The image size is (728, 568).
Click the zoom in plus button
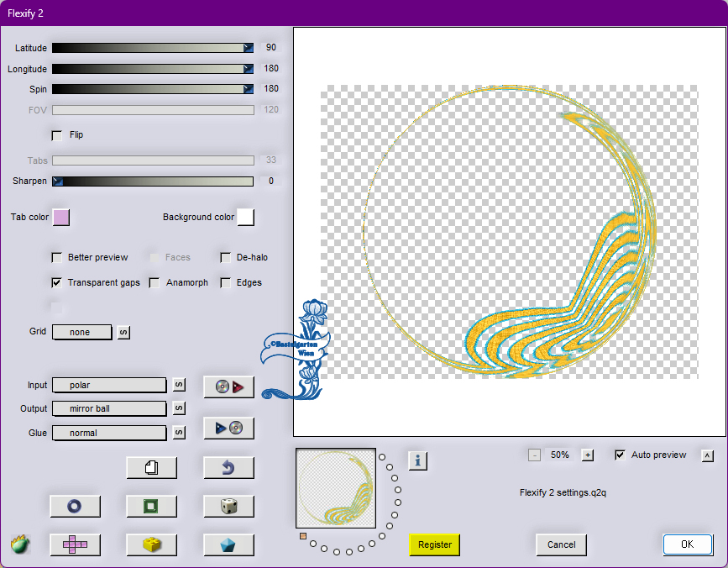pos(588,455)
